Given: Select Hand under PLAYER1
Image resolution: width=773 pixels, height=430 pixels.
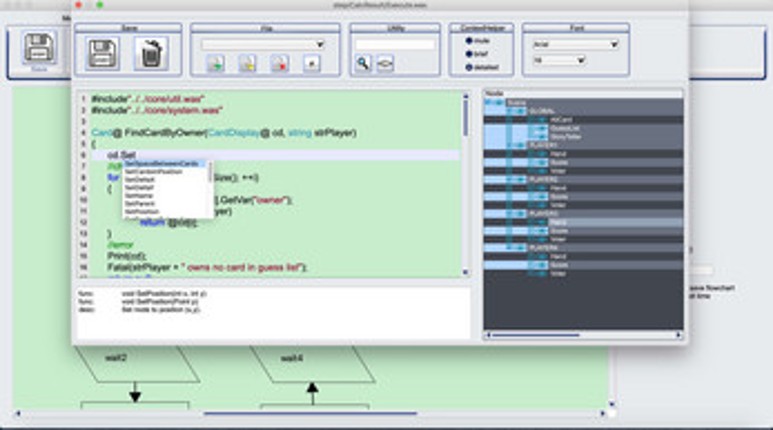Looking at the screenshot, I should tap(558, 154).
